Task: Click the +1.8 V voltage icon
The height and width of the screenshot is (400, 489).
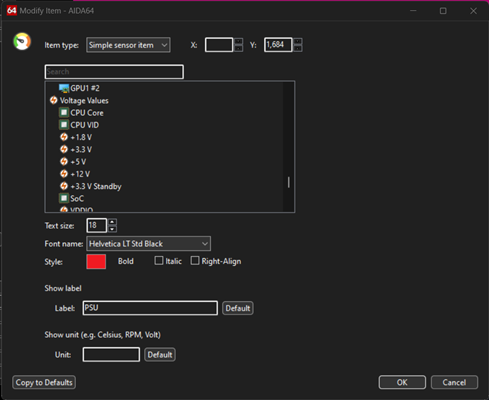Action: (x=64, y=137)
